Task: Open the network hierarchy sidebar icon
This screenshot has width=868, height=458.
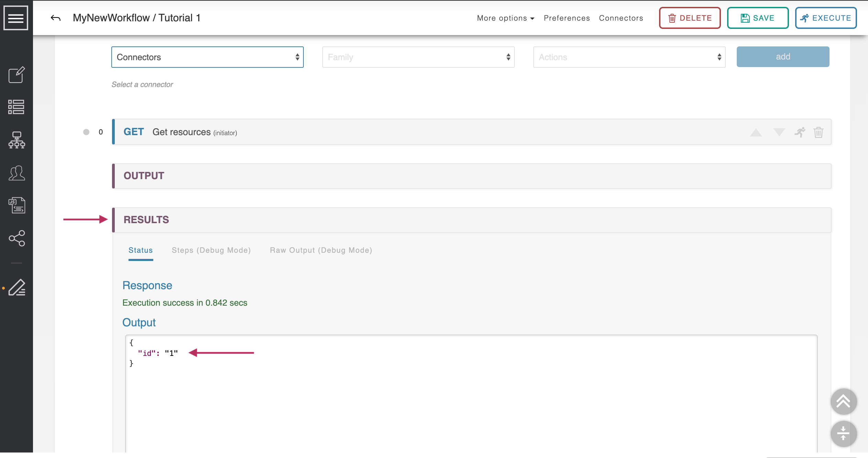Action: (16, 140)
